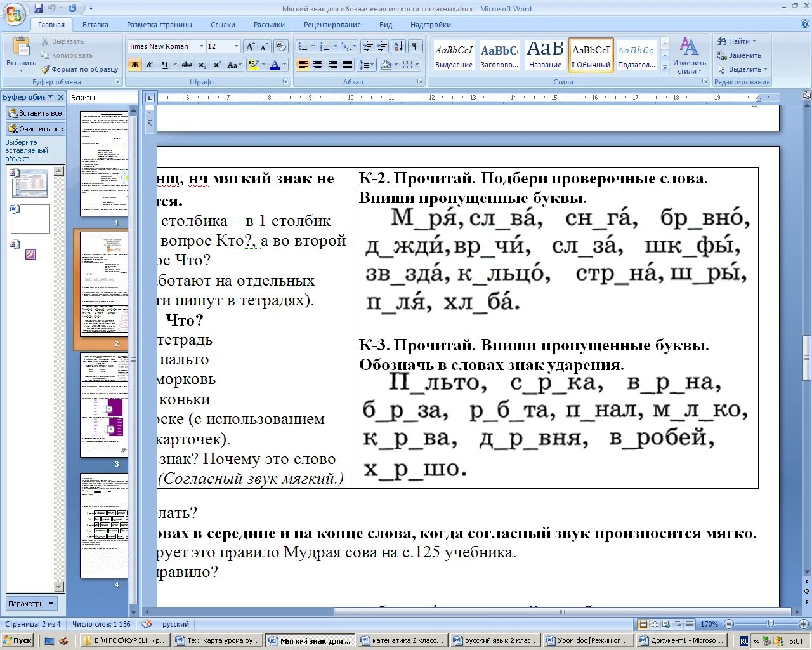Justify the text
Screen dimensions: 812x650
pos(348,65)
